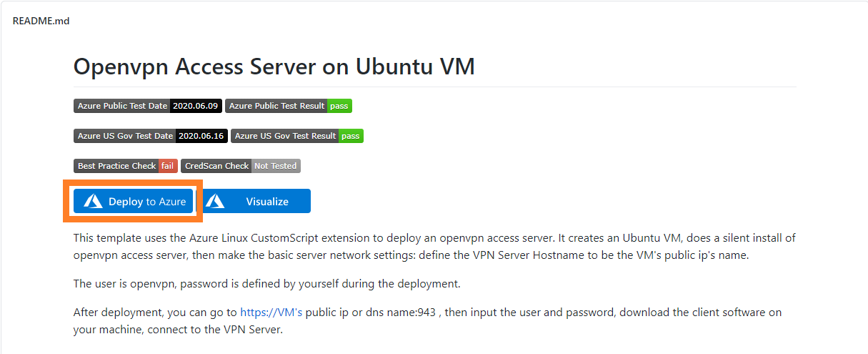The width and height of the screenshot is (868, 354).
Task: Click the Deploy to Azure button
Action: (x=133, y=202)
